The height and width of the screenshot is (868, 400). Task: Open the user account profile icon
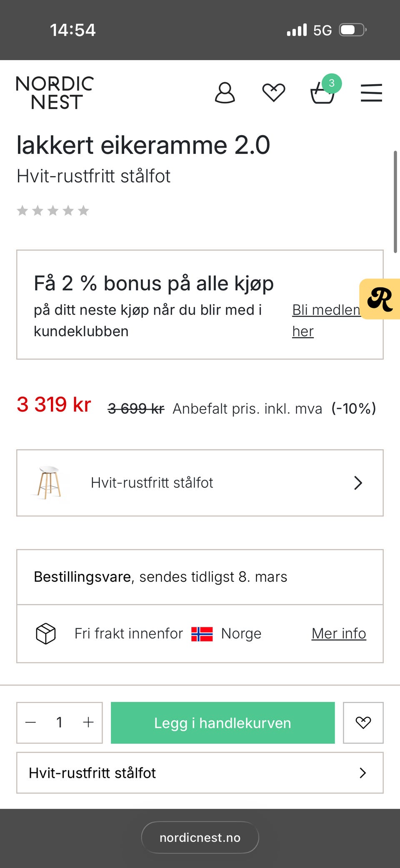click(x=225, y=93)
